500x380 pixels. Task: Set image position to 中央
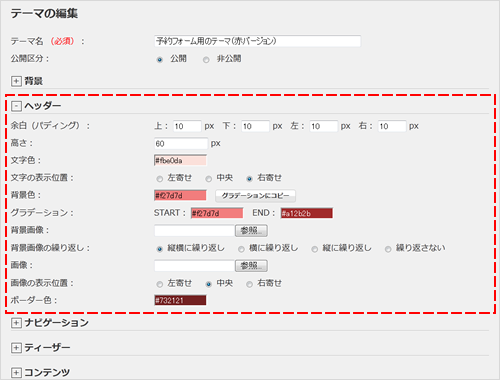pyautogui.click(x=209, y=284)
